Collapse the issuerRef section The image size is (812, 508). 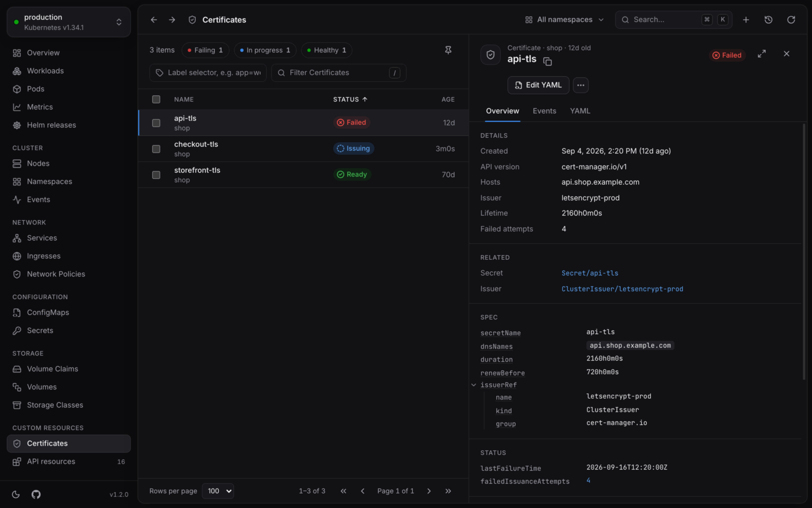point(474,385)
